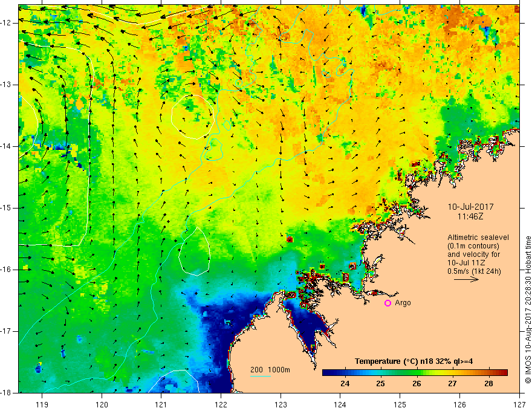Click the 0.5m/s velocity reference arrow

point(466,279)
